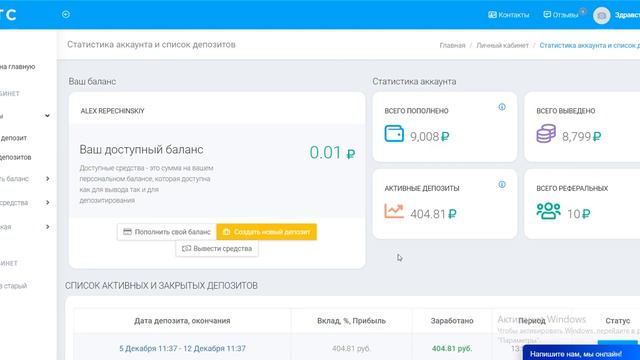
Task: Open старый sidebar item
Action: 13,286
